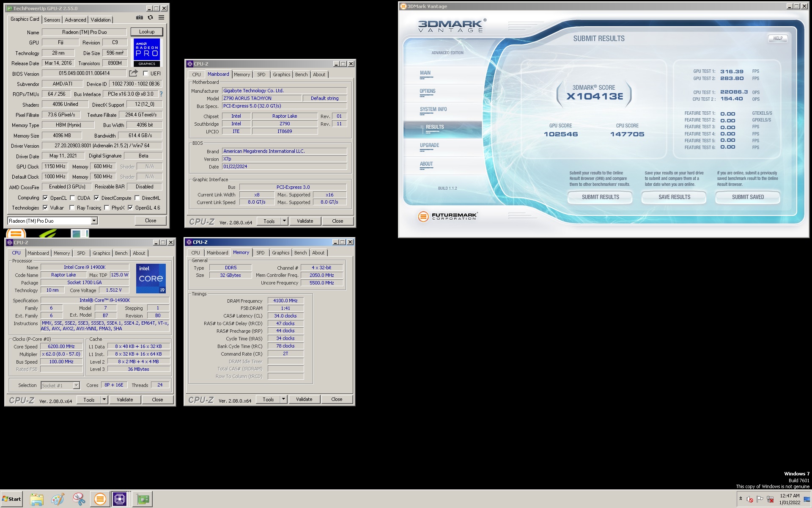Click Submit Results button in 3DMark
Image resolution: width=812 pixels, height=508 pixels.
point(600,197)
